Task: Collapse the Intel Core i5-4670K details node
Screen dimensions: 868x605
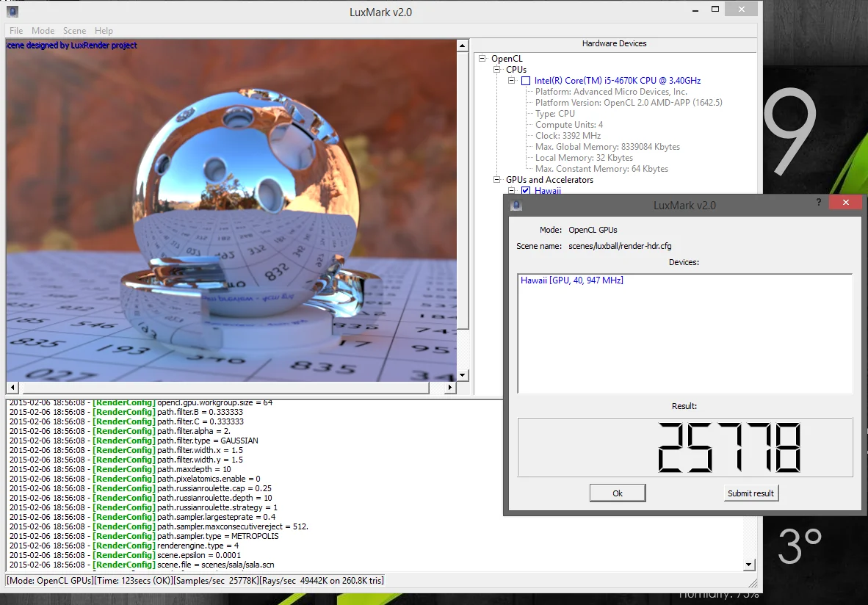Action: [512, 80]
